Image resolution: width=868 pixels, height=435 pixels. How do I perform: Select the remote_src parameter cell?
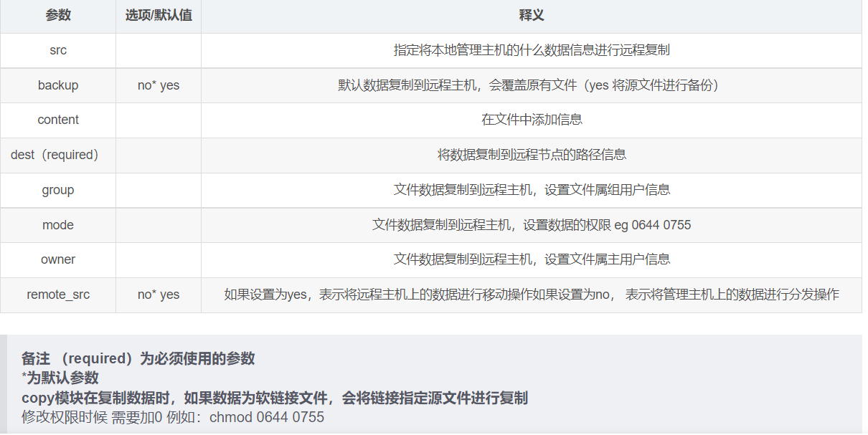point(58,295)
